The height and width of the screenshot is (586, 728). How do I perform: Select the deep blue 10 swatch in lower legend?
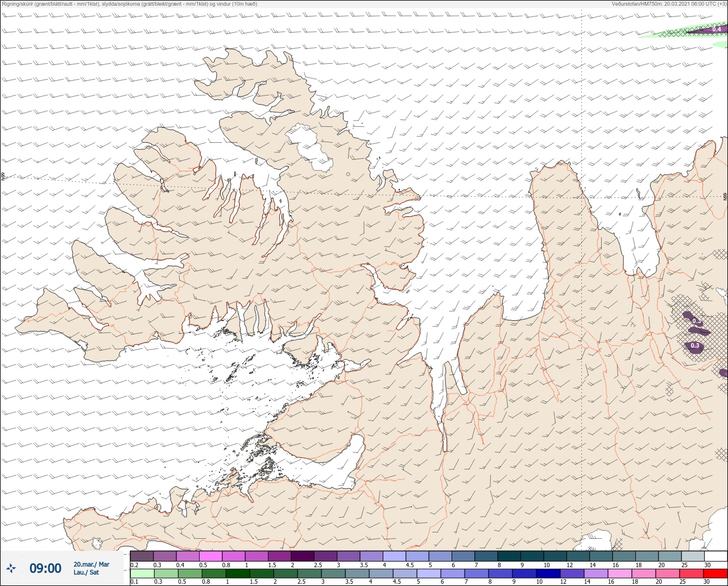pos(548,573)
